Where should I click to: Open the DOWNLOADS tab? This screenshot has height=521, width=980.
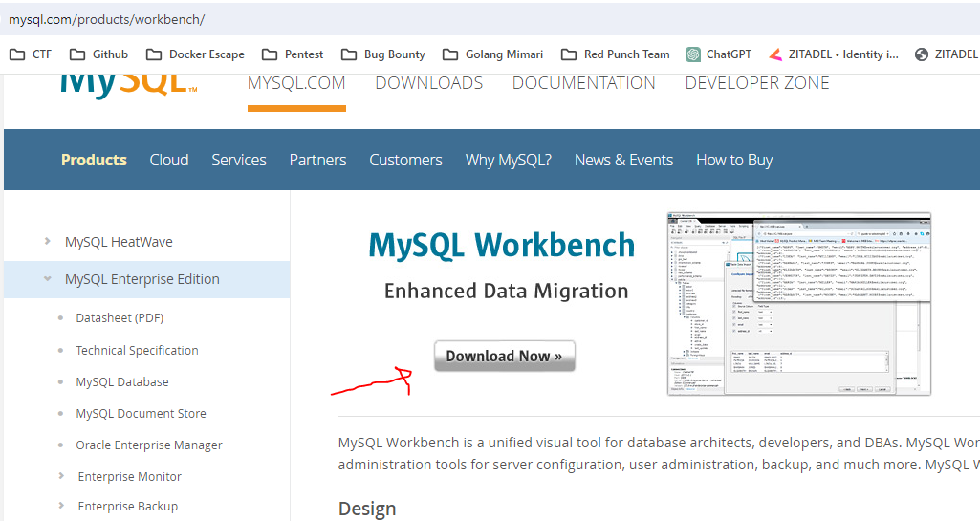tap(428, 83)
